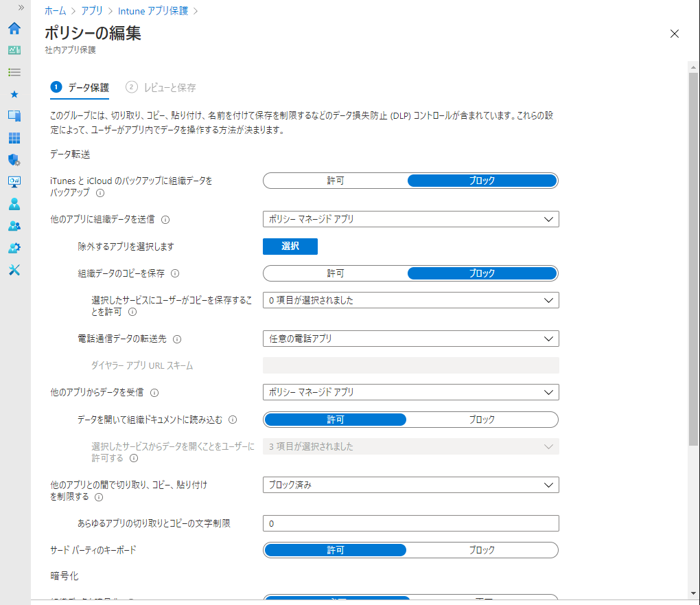Image resolution: width=700 pixels, height=605 pixels.
Task: Click the データ転送 section heading
Action: pyautogui.click(x=70, y=155)
